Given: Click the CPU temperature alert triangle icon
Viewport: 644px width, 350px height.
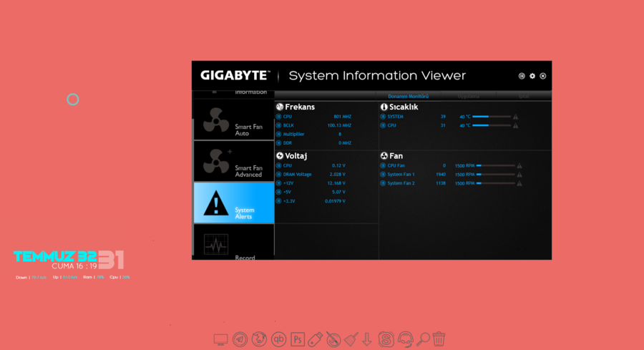Looking at the screenshot, I should (x=515, y=126).
